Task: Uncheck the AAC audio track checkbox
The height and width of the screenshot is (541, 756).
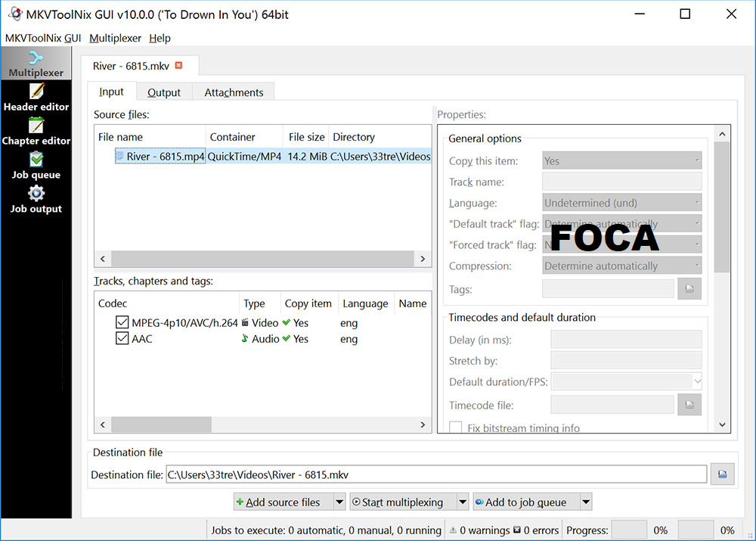Action: (x=122, y=337)
